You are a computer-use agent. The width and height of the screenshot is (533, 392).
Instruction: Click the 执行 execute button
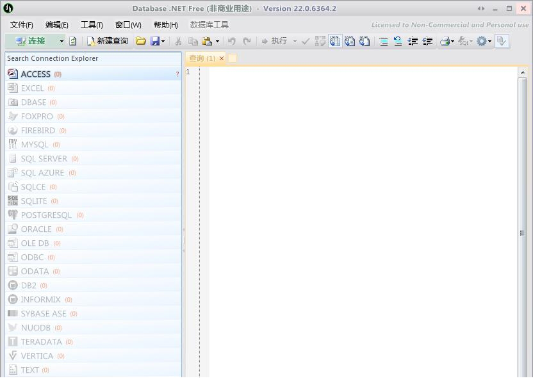tap(275, 41)
